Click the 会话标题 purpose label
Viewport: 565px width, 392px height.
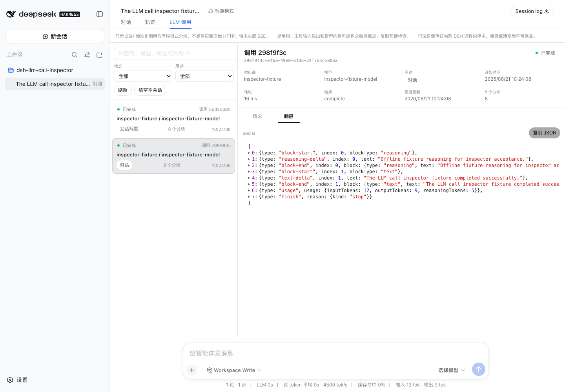click(129, 129)
